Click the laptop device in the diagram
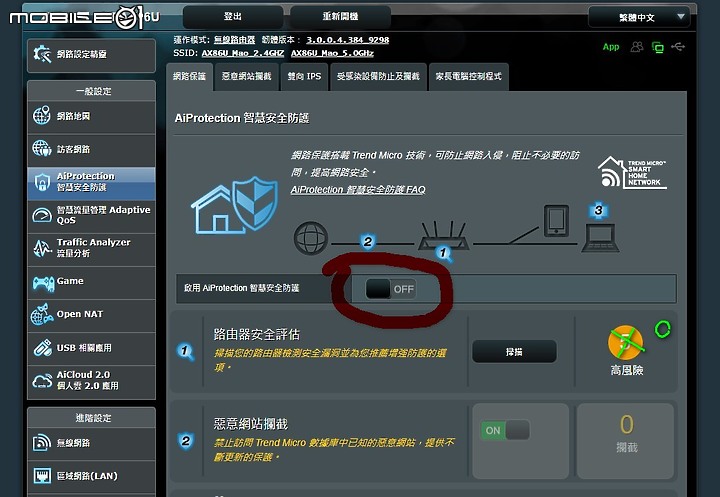The width and height of the screenshot is (720, 497). pos(600,237)
